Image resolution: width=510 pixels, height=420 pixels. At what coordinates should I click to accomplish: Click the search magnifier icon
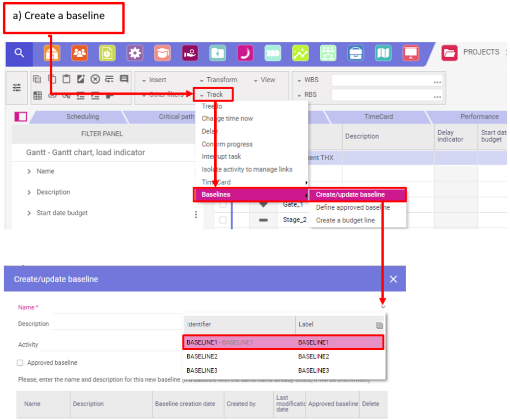coord(19,53)
